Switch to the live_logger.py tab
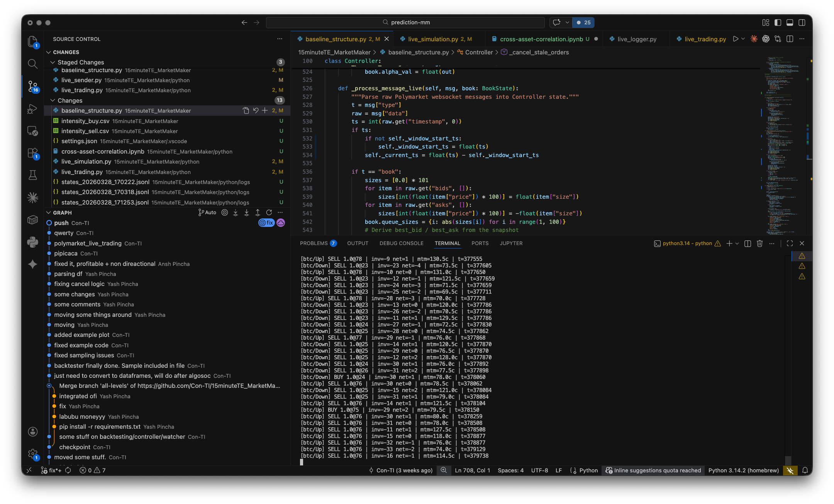Viewport: 834px width, 504px height. coord(632,39)
